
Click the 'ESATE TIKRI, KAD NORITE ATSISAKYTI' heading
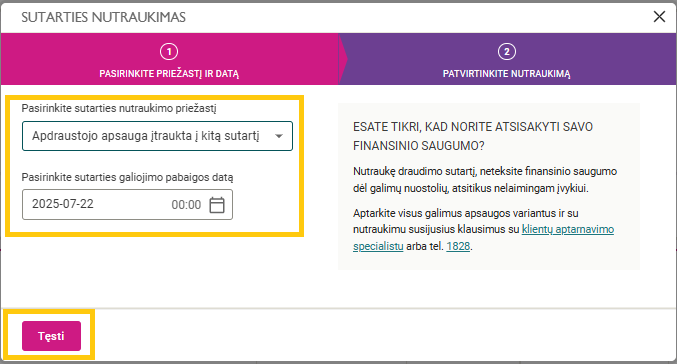click(473, 136)
